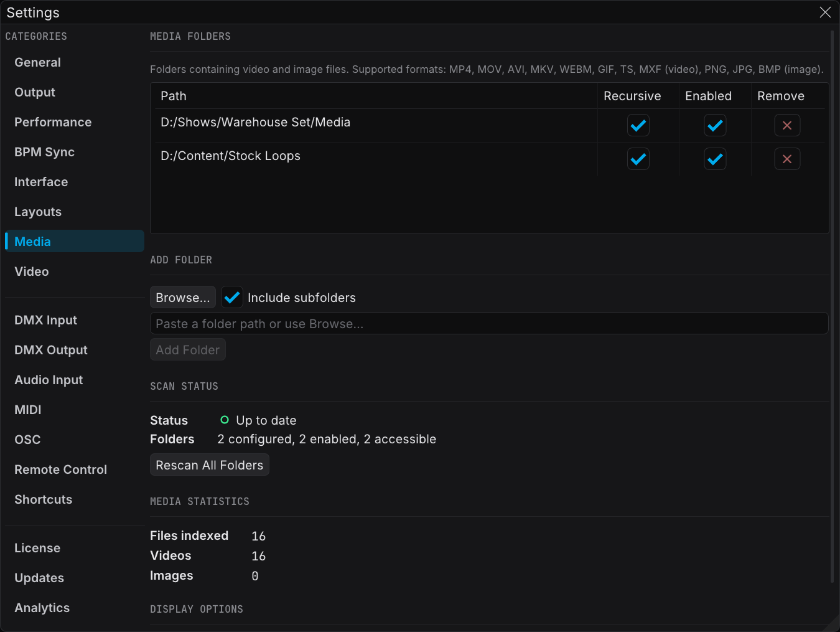Close the Settings window

[x=825, y=12]
